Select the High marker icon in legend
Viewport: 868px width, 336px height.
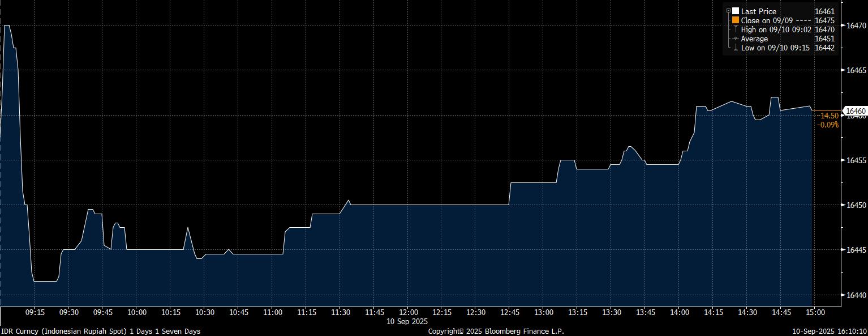736,29
